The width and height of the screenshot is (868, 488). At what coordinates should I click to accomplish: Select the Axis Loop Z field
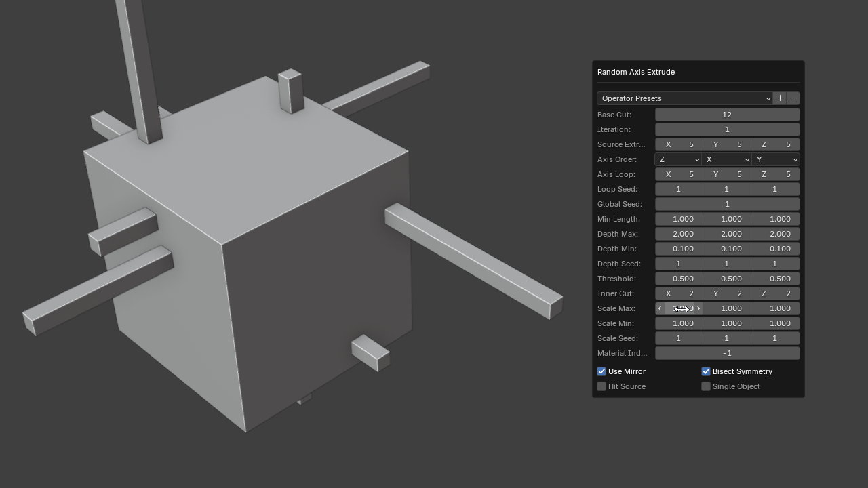pyautogui.click(x=776, y=174)
